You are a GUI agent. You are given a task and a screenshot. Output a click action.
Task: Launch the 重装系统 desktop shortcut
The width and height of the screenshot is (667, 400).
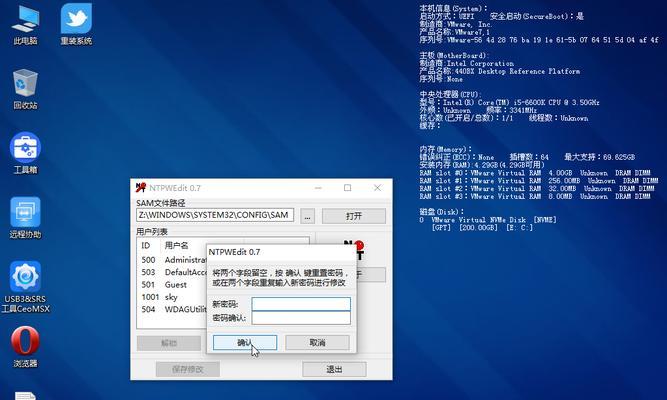(x=76, y=24)
